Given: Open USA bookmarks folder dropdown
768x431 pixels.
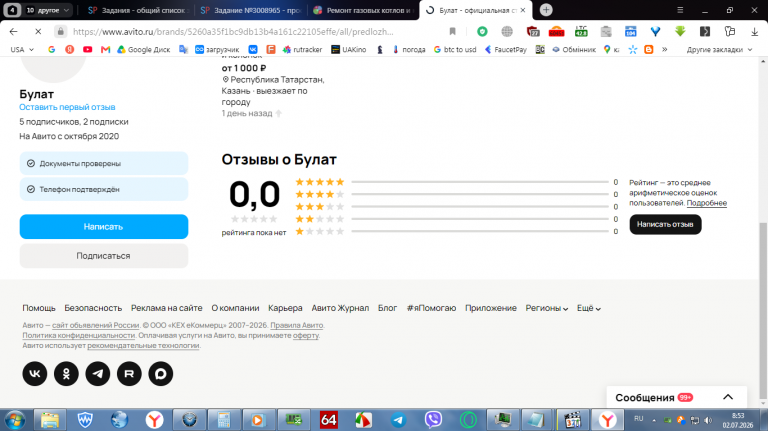Looking at the screenshot, I should click(x=22, y=49).
